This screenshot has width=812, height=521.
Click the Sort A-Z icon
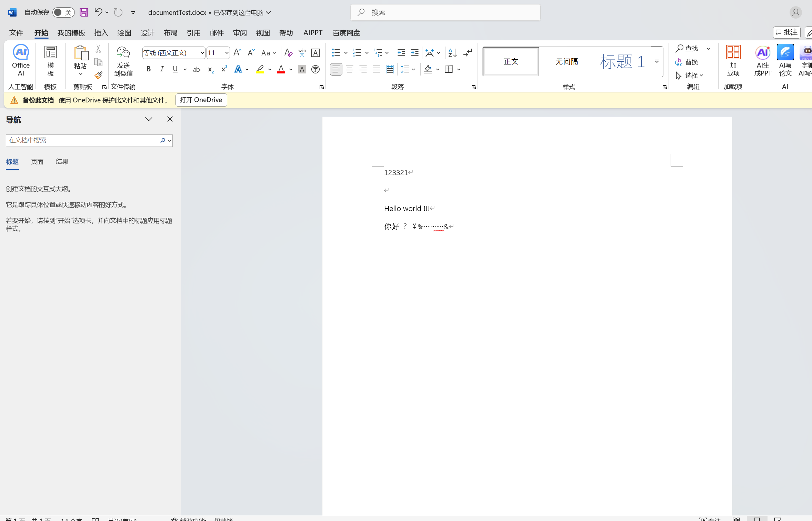[452, 53]
